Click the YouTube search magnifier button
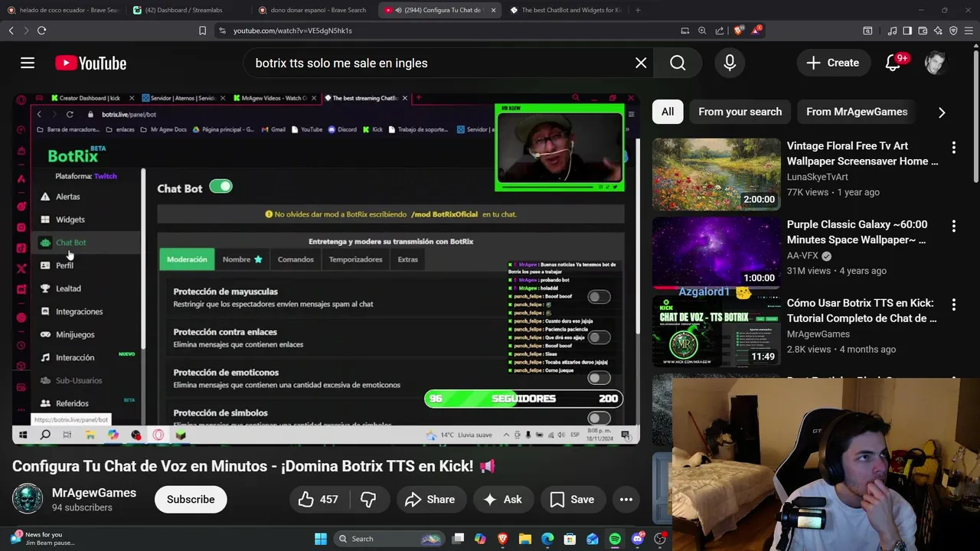980x551 pixels. pyautogui.click(x=678, y=63)
